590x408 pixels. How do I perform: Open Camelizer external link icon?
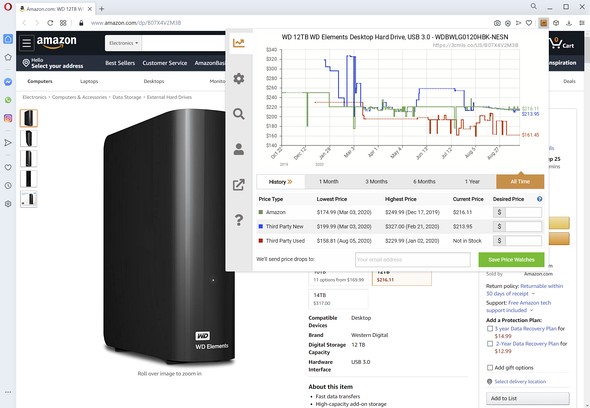click(x=239, y=184)
